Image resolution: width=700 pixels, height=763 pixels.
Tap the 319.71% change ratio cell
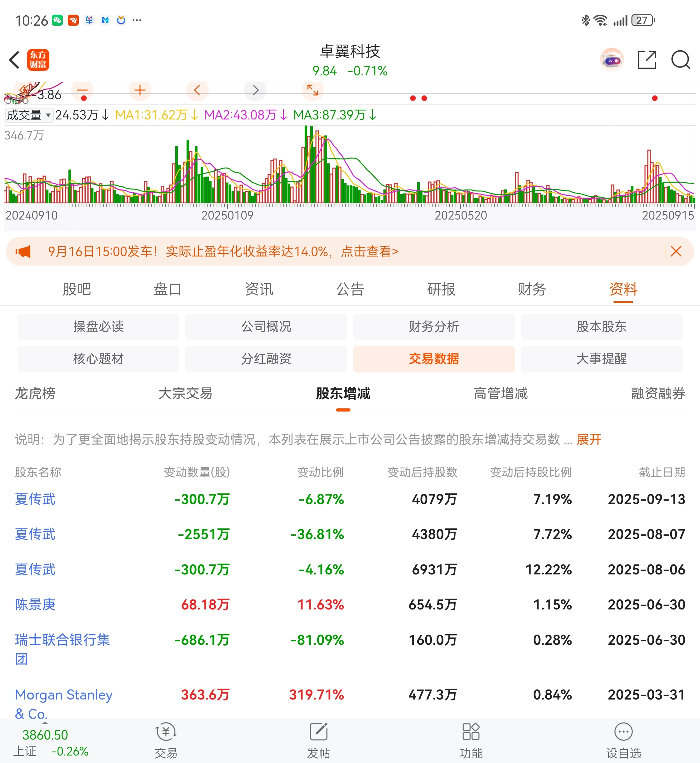[x=317, y=695]
